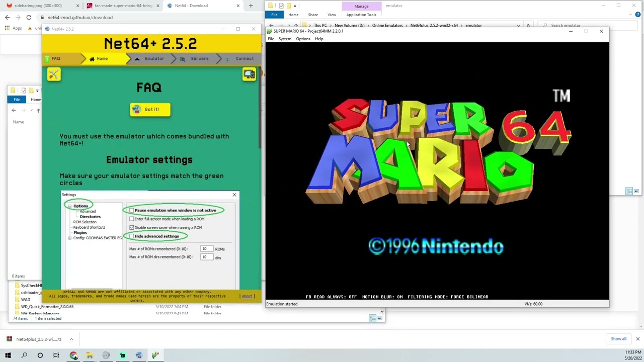Open the View ribbon tab in emulator Explorer
The height and width of the screenshot is (362, 644).
pos(332,15)
